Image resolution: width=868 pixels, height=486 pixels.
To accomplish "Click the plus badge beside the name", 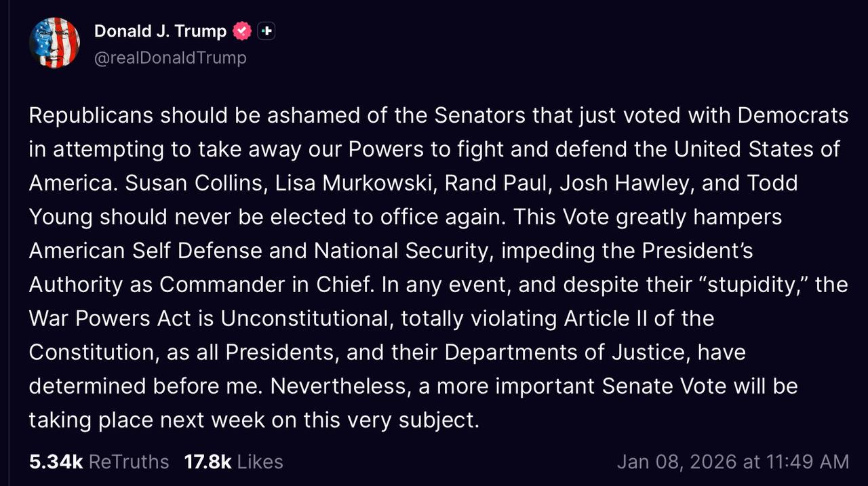I will [267, 31].
